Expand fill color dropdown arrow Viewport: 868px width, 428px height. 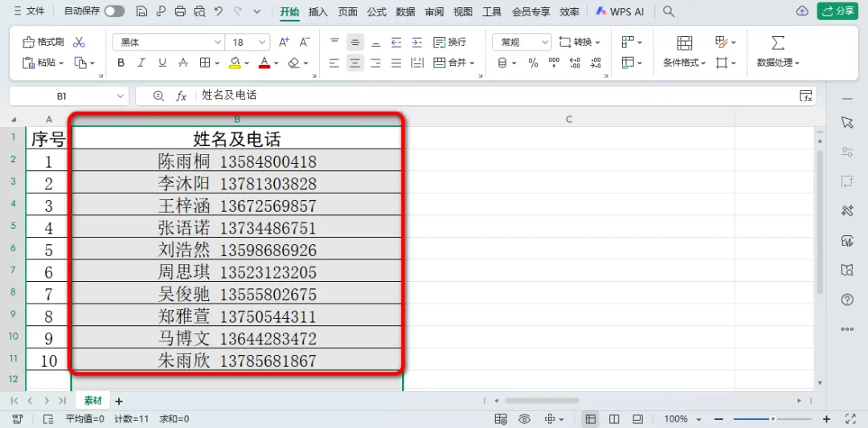click(247, 63)
